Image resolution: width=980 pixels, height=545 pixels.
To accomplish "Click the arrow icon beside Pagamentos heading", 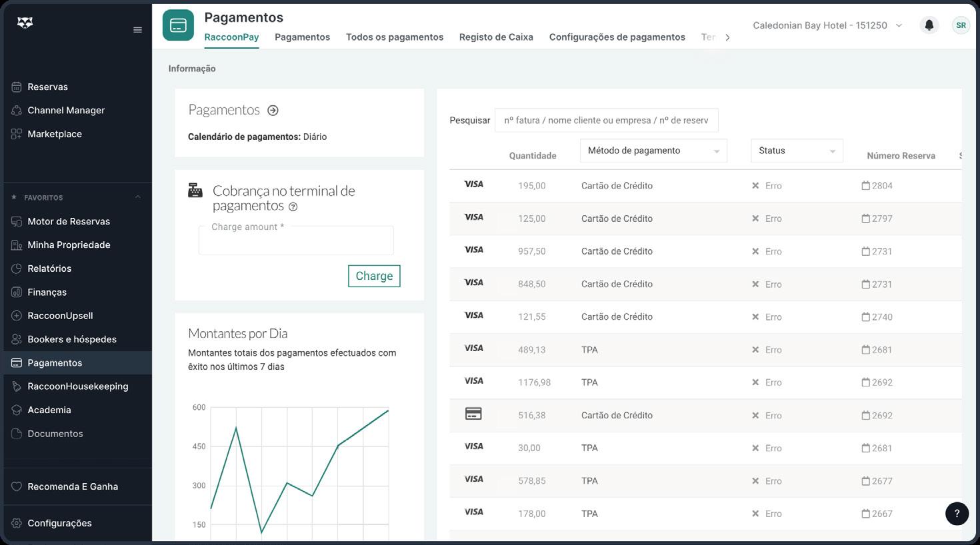I will pyautogui.click(x=273, y=111).
